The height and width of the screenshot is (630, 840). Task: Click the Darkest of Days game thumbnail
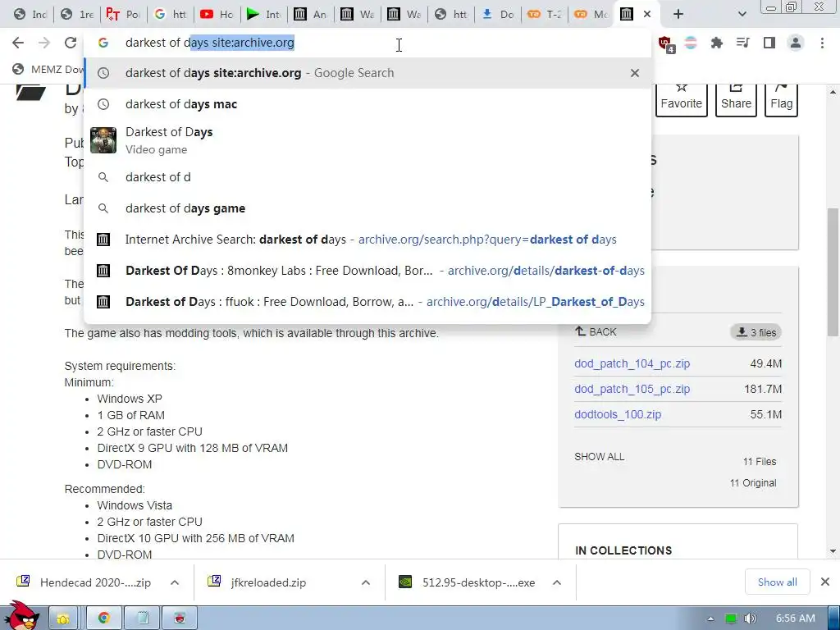point(103,140)
